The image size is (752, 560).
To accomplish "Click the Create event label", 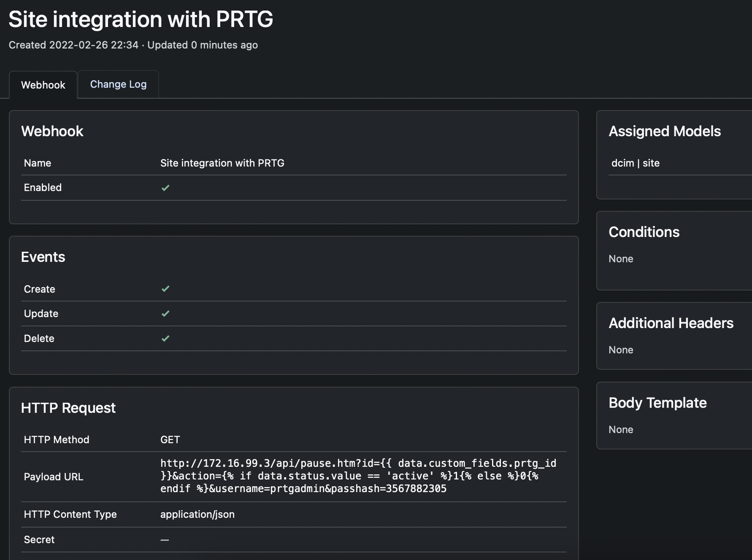I will tap(40, 289).
